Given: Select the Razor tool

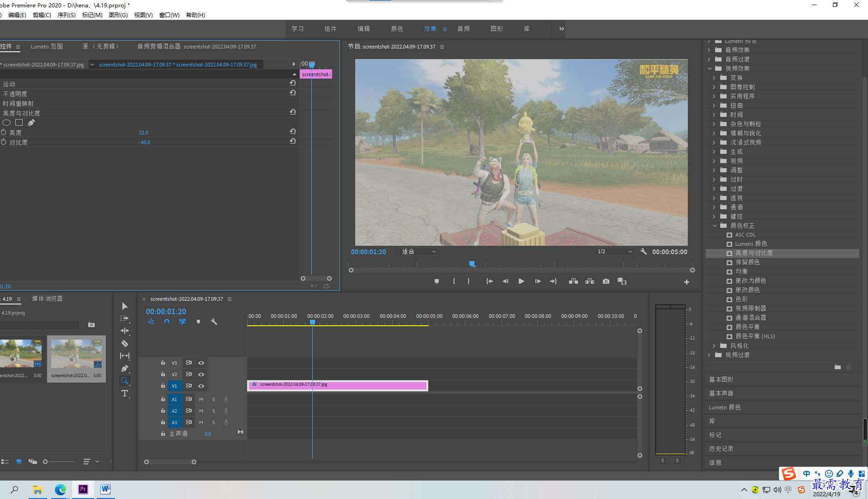Looking at the screenshot, I should (x=125, y=343).
